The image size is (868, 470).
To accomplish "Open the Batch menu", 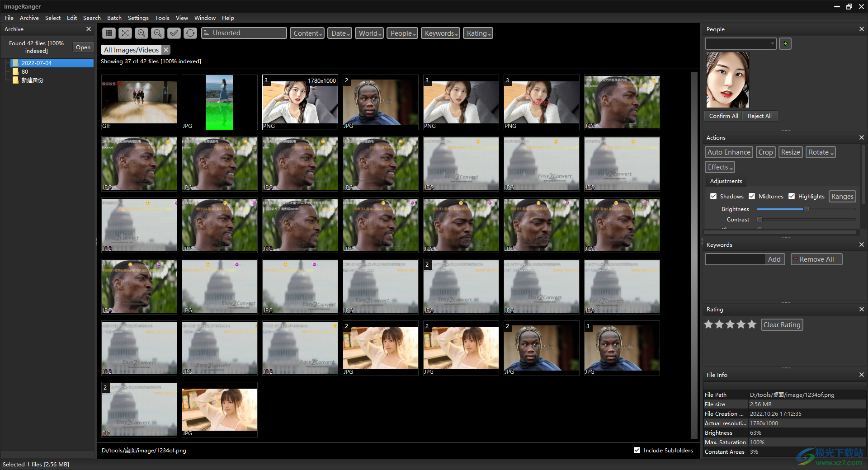I will pos(114,18).
